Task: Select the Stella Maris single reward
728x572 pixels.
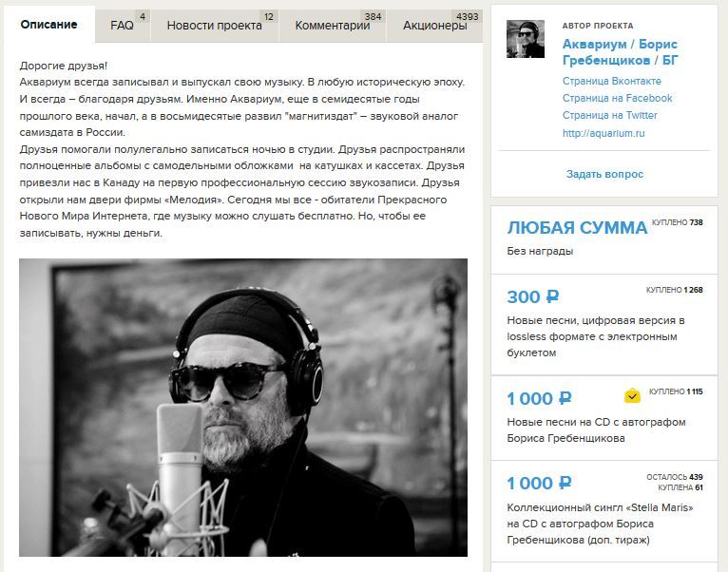Action: pos(604,511)
